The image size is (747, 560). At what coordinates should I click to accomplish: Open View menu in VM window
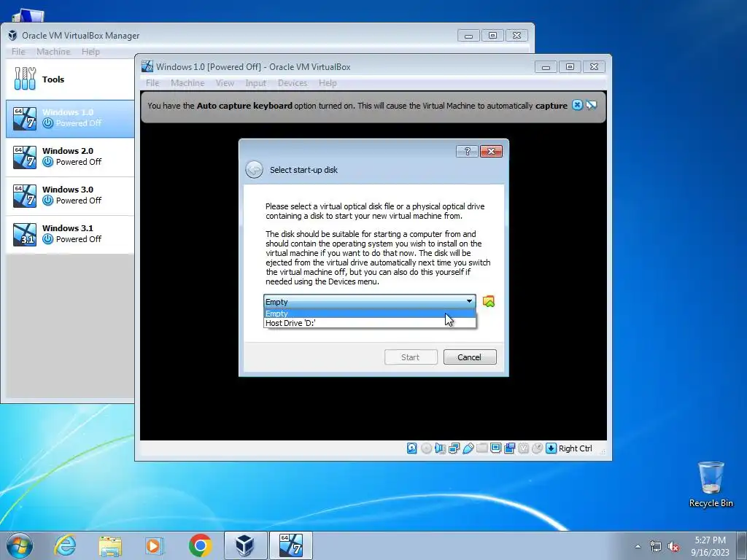click(225, 83)
